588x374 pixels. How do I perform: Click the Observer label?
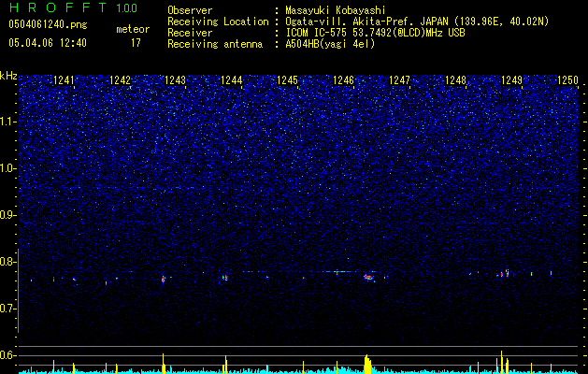[x=190, y=10]
